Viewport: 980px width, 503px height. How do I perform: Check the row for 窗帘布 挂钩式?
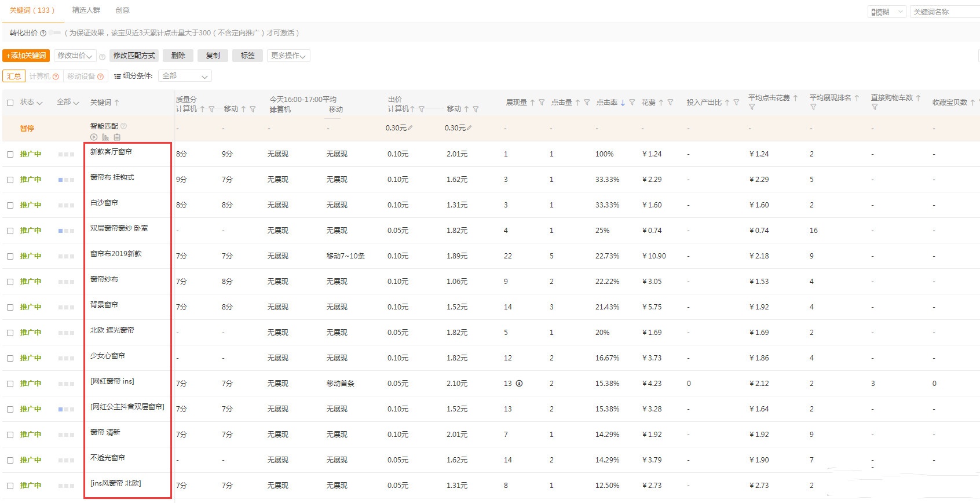coord(10,180)
